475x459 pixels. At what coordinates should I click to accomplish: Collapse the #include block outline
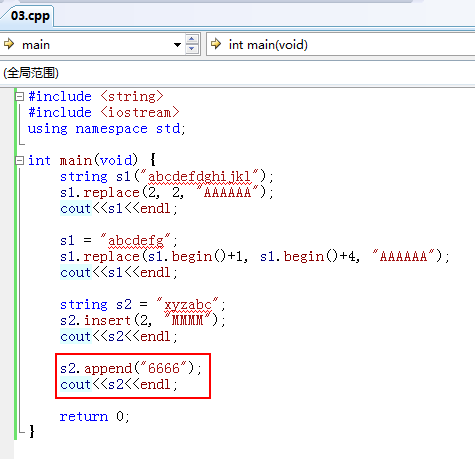(x=20, y=97)
